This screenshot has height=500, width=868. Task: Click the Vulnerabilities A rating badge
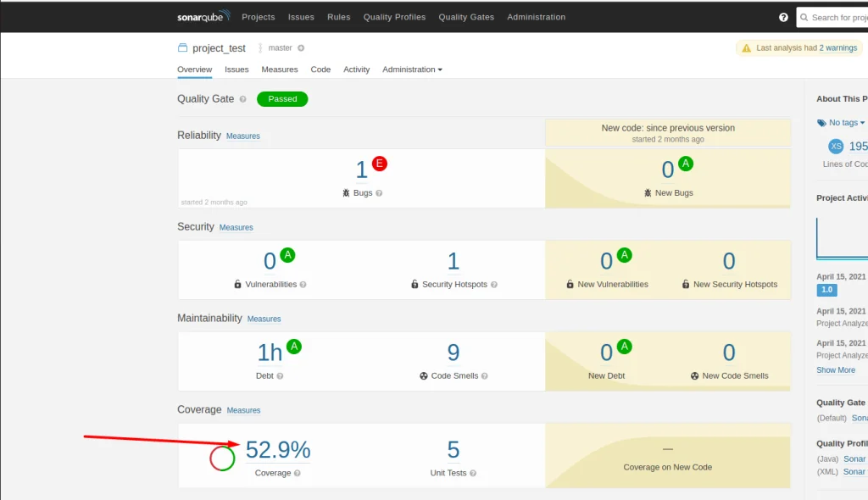(287, 255)
